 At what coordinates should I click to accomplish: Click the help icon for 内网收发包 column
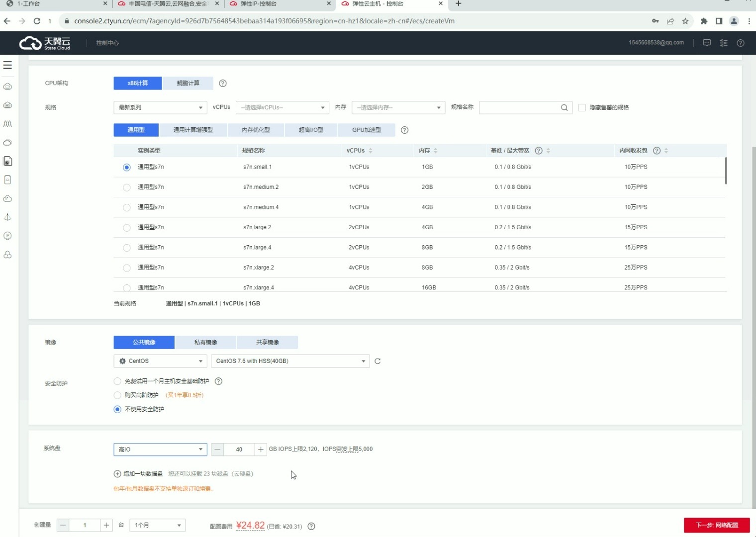(657, 151)
